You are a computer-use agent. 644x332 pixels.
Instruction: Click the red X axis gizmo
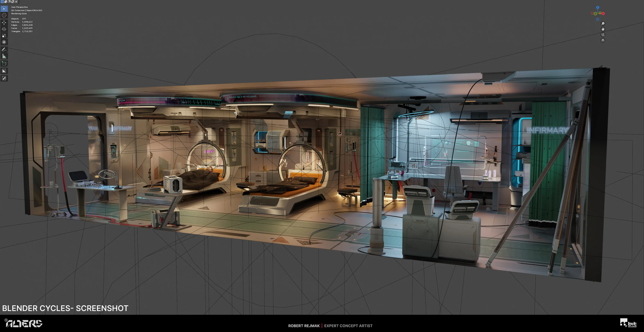[603, 14]
